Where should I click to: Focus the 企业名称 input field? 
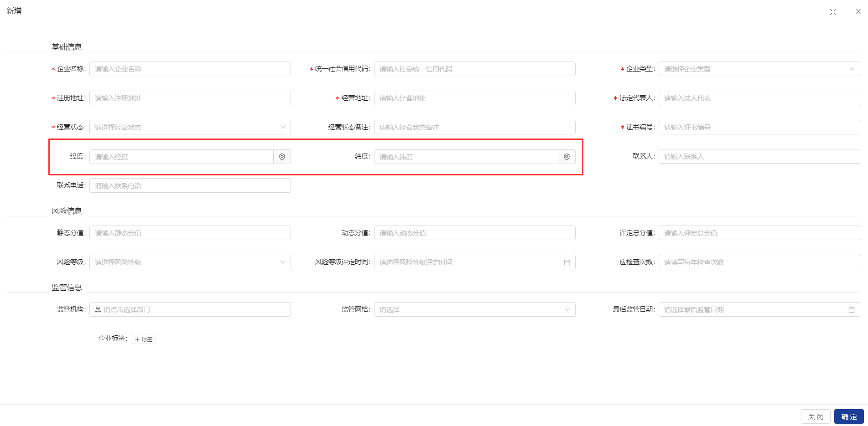190,69
